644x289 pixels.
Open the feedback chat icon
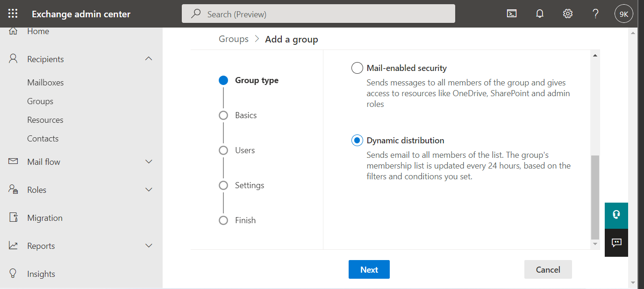click(x=616, y=242)
